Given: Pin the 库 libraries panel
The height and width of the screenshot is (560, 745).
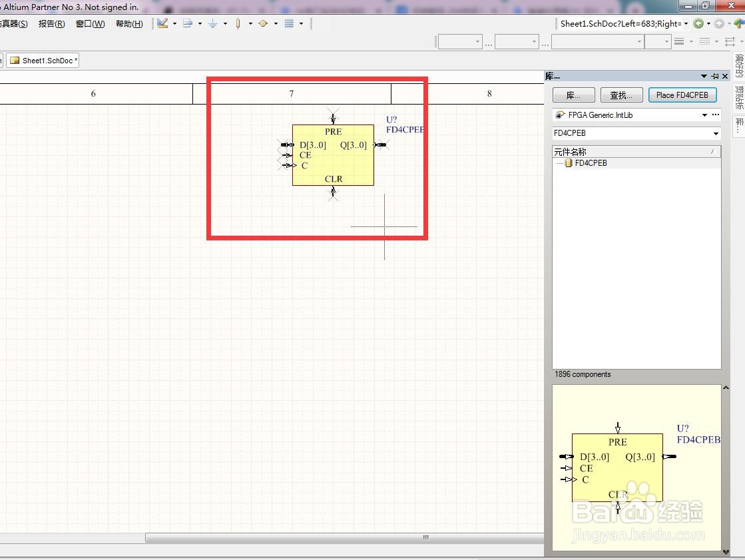Looking at the screenshot, I should coord(715,76).
